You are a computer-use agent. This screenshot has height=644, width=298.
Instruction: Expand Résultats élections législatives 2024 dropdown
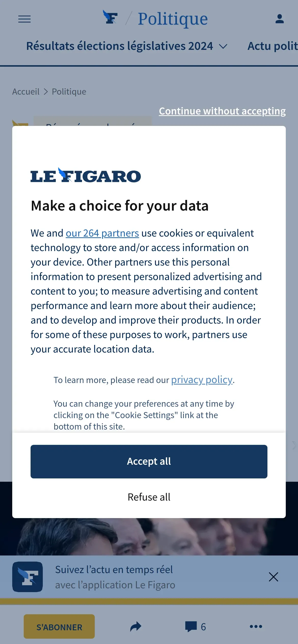(x=127, y=46)
